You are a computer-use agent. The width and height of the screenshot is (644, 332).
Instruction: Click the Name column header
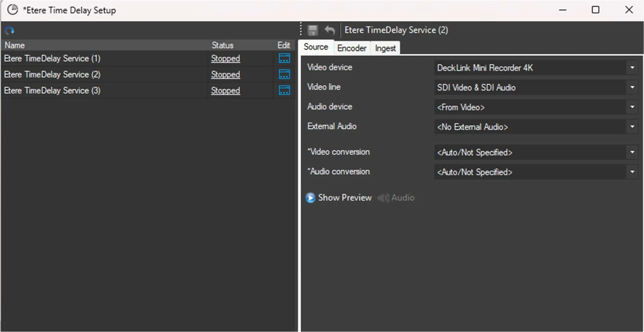pyautogui.click(x=15, y=45)
